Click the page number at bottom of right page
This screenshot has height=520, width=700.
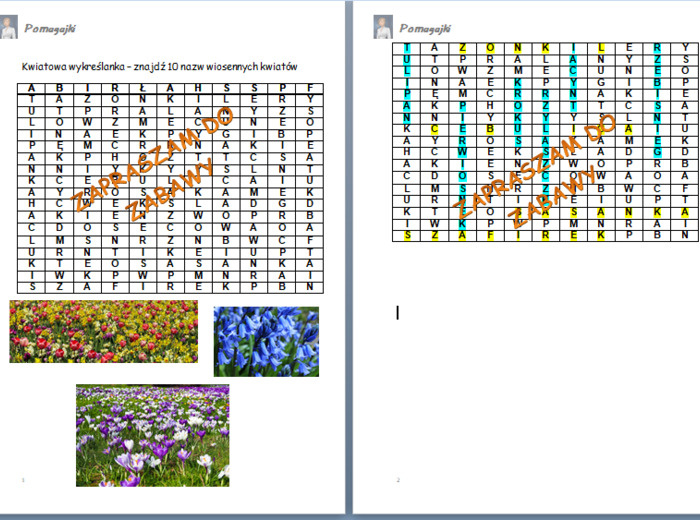click(x=397, y=480)
